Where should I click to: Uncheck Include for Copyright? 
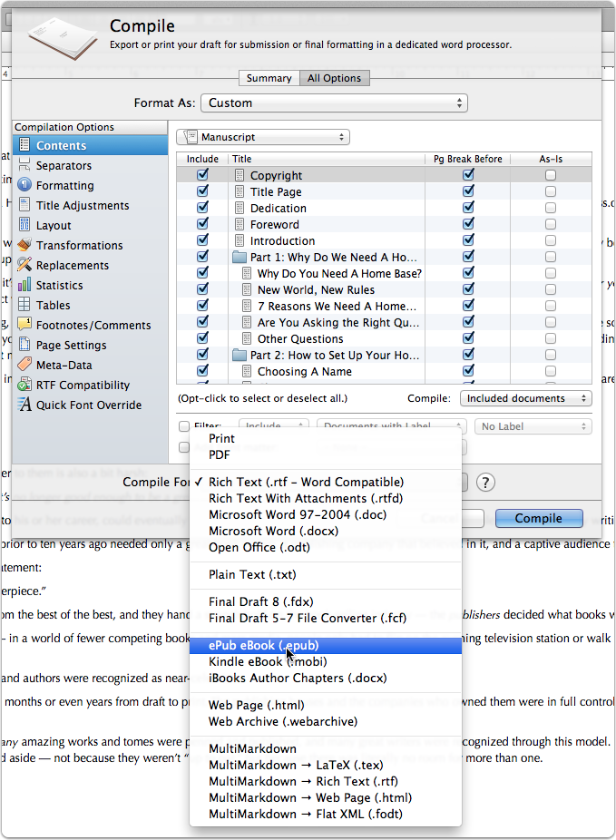(202, 175)
